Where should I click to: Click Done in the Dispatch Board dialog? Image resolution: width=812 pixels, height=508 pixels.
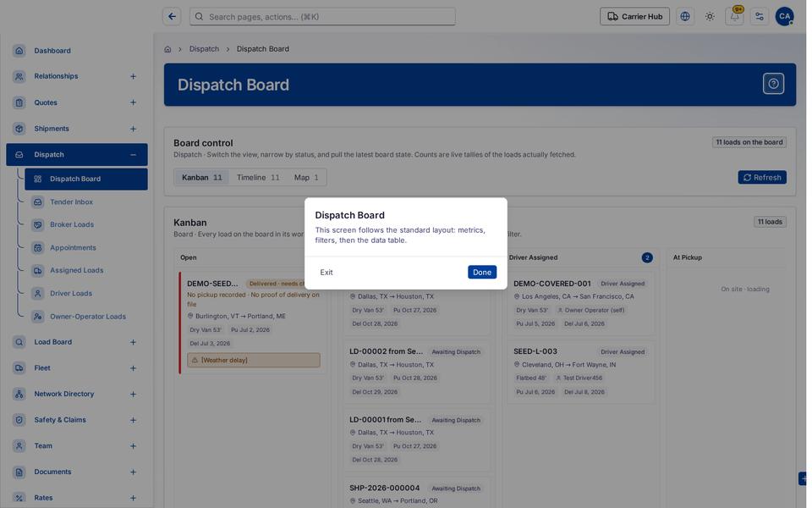click(x=481, y=273)
